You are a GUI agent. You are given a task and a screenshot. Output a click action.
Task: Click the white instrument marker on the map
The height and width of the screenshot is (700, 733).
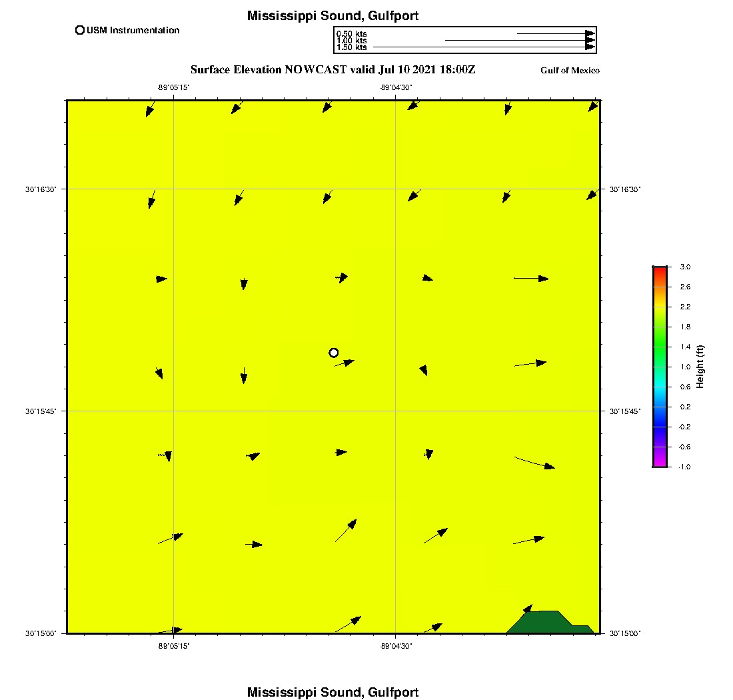coord(334,353)
